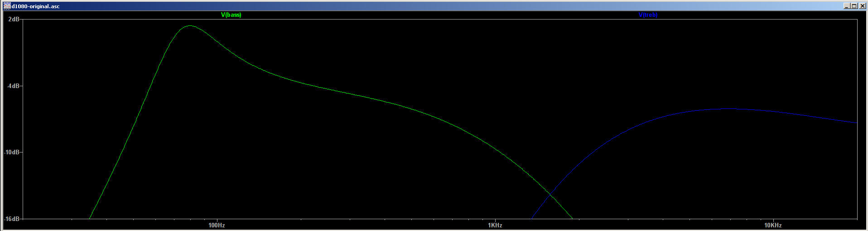The image size is (868, 231).
Task: Click the crossover point of both curves
Action: click(550, 195)
